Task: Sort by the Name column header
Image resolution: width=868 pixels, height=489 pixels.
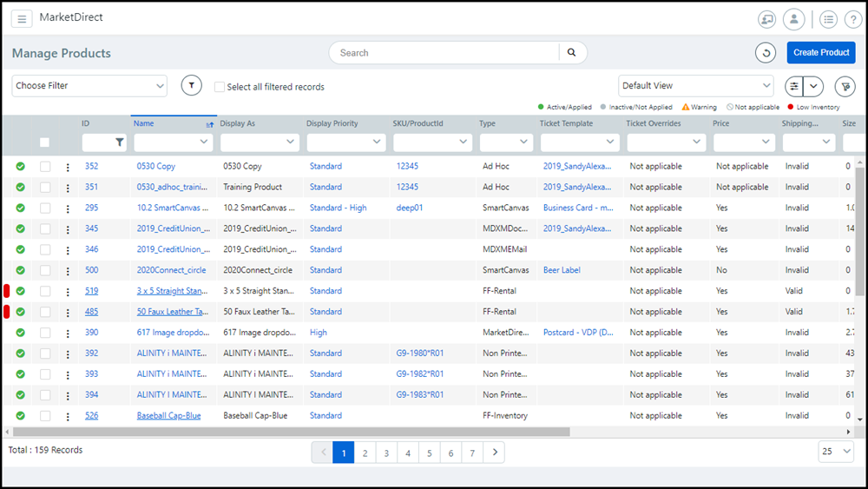Action: 144,123
